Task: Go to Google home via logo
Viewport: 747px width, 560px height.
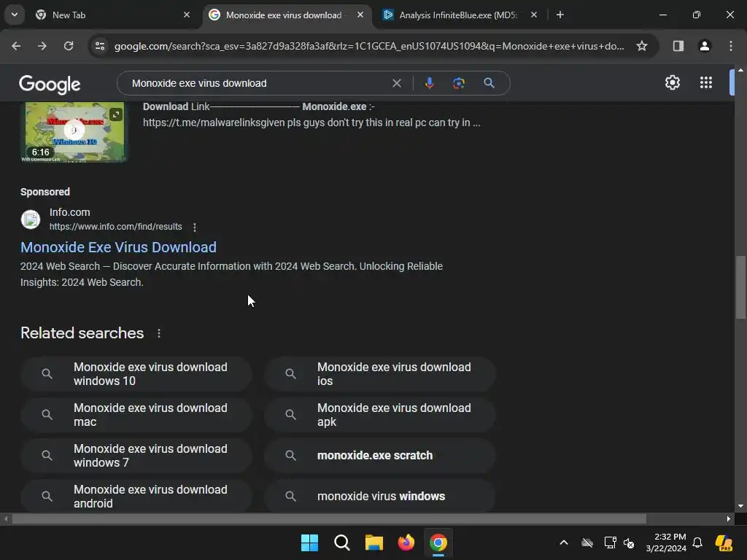Action: click(x=50, y=85)
